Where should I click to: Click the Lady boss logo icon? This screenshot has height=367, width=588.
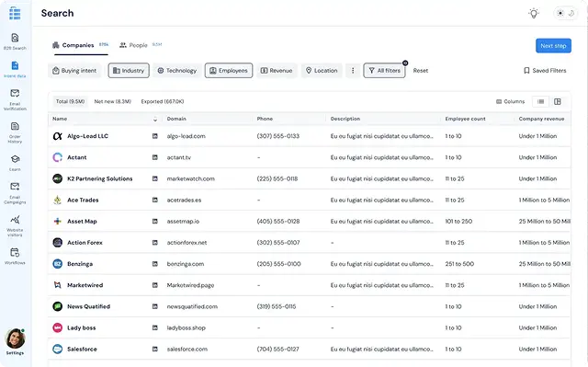57,327
